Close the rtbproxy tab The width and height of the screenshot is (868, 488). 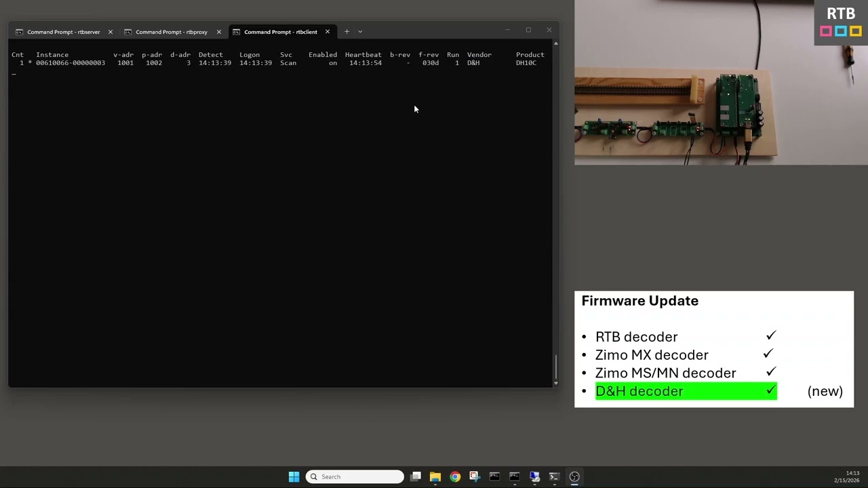pyautogui.click(x=218, y=32)
